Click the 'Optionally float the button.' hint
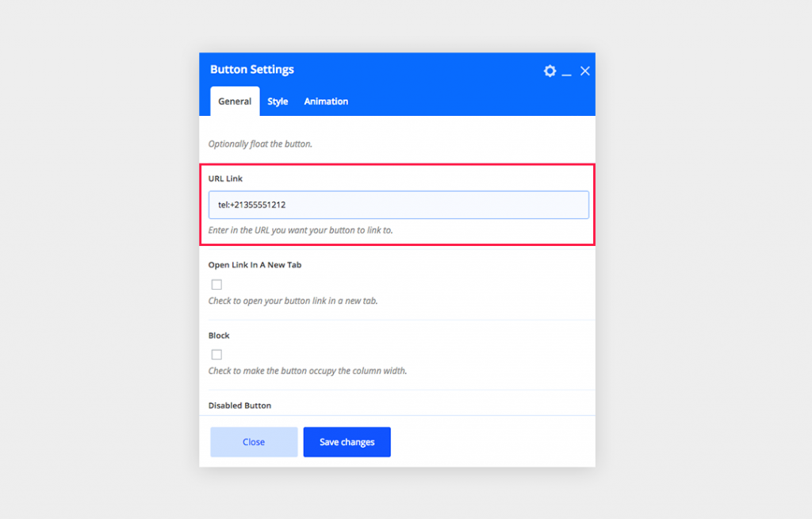Screen dimensions: 812x519 pos(260,144)
